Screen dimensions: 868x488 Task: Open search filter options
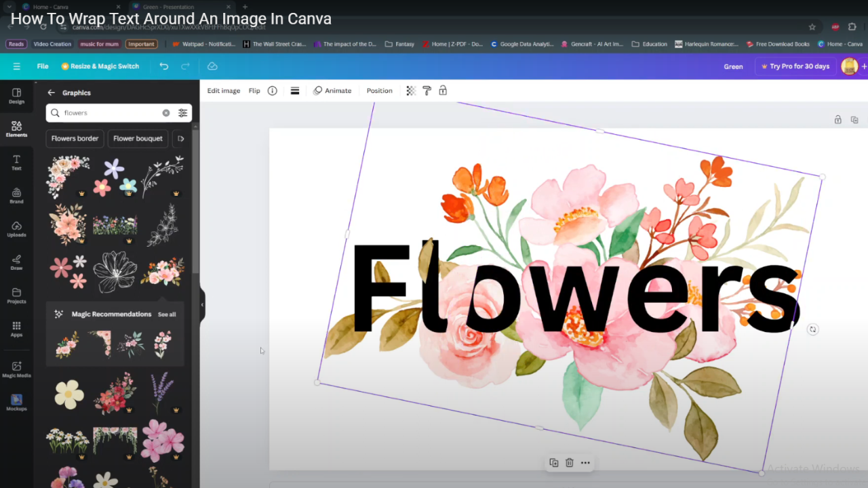pyautogui.click(x=182, y=113)
